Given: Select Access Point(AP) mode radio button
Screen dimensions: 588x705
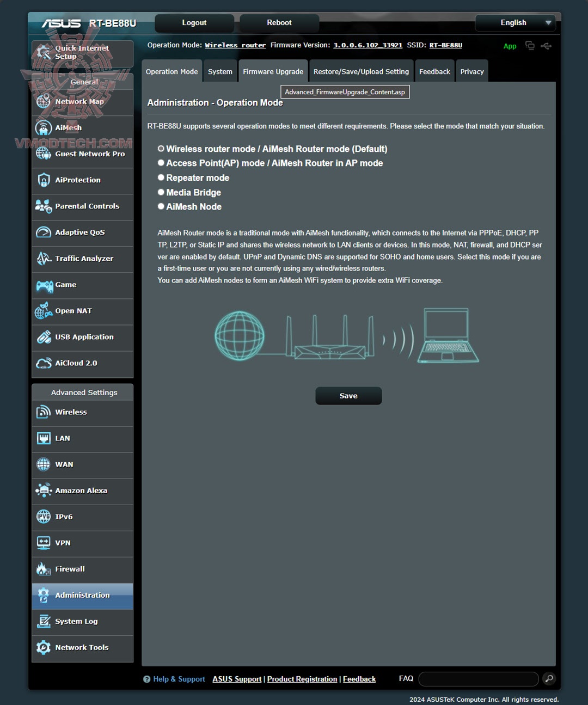Looking at the screenshot, I should coord(161,163).
